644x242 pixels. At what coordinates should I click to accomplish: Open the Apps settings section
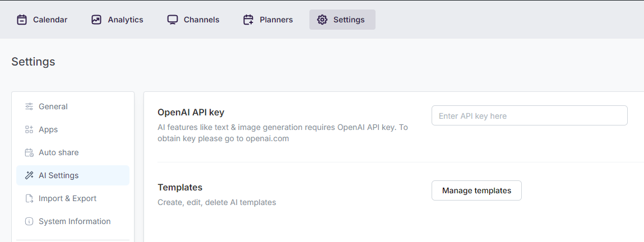click(x=73, y=129)
